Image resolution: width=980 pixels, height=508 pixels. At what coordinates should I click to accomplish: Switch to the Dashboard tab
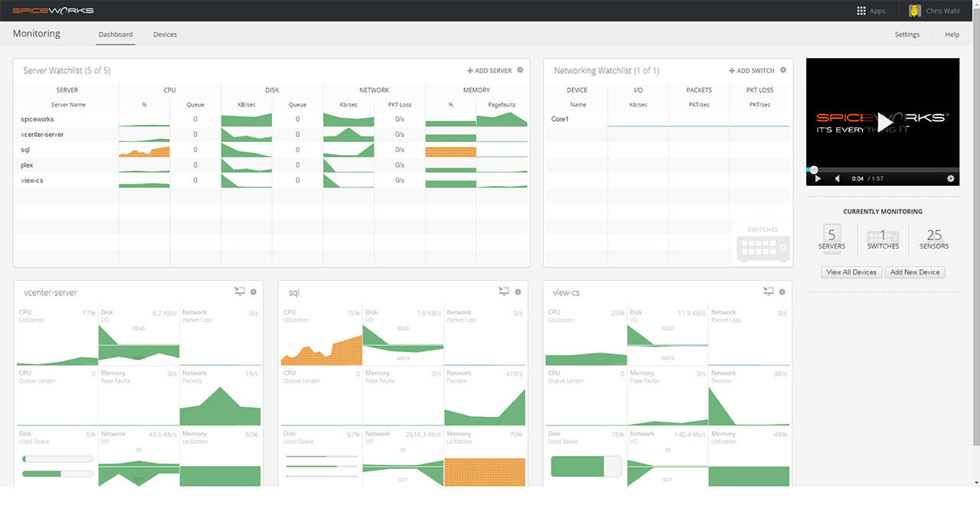click(116, 34)
